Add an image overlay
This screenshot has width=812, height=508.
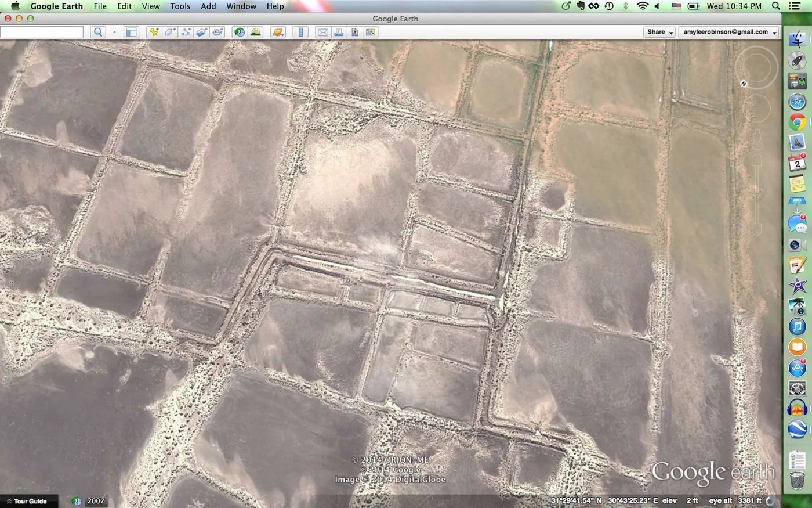coord(202,33)
